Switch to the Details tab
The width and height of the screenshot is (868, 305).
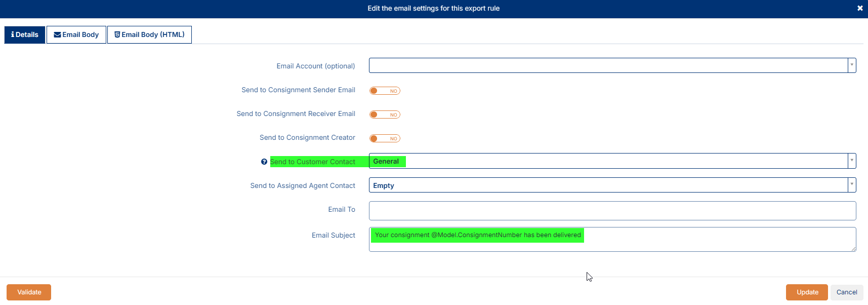(x=25, y=34)
